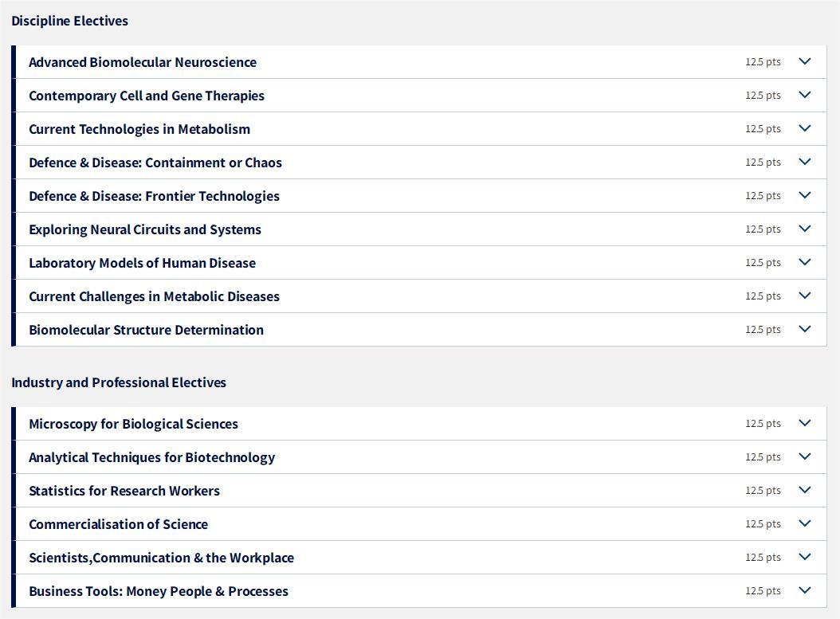Open Business Tools: Money People & Processes title

pyautogui.click(x=159, y=591)
